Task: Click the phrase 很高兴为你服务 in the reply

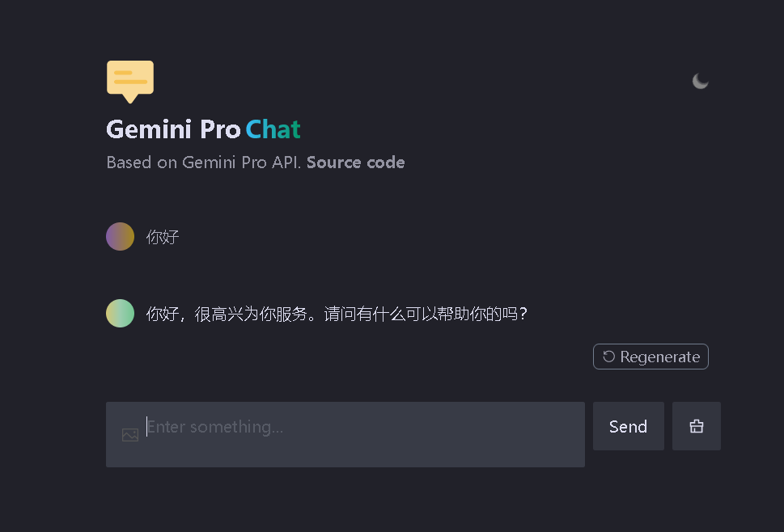Action: tap(250, 314)
